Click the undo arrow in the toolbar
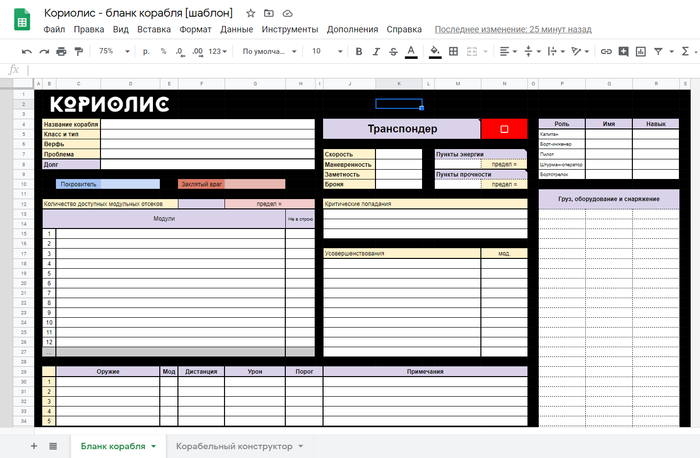Image resolution: width=700 pixels, height=458 pixels. pyautogui.click(x=27, y=51)
